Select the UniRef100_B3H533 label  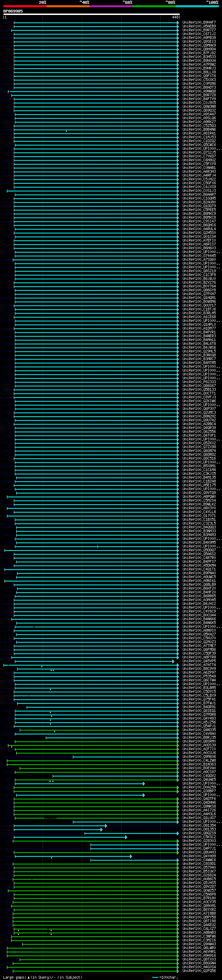pos(199,57)
